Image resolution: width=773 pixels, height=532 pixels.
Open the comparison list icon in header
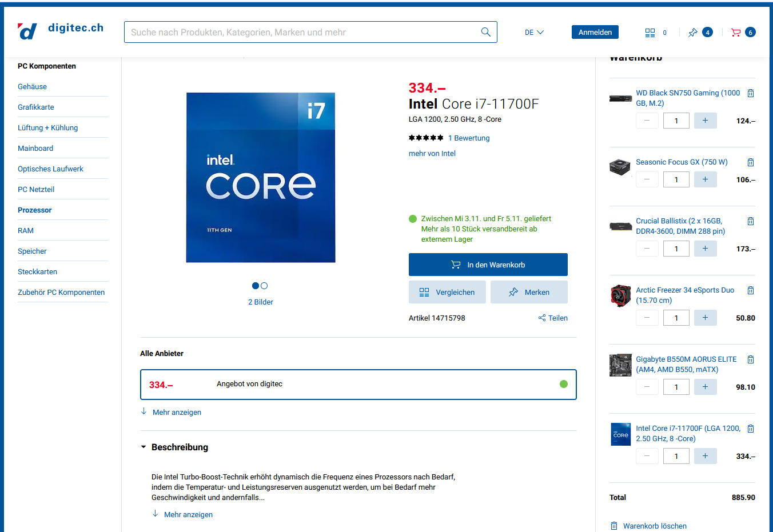(650, 33)
